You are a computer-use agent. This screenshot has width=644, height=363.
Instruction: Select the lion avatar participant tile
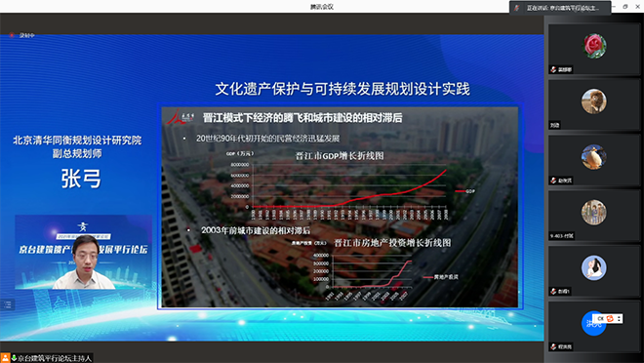pos(594,104)
